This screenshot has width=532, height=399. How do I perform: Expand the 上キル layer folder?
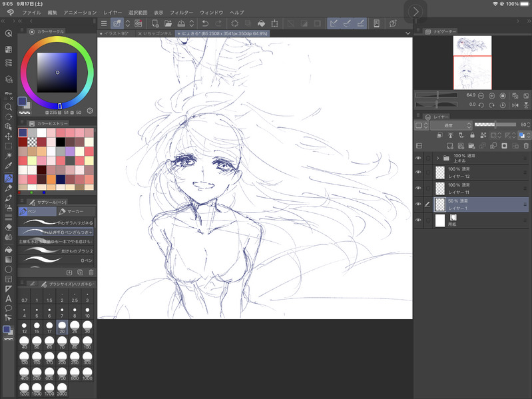tap(437, 158)
